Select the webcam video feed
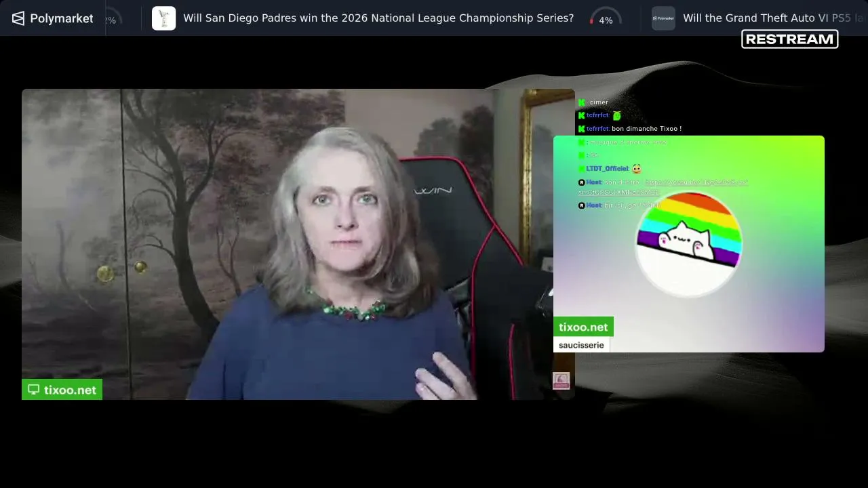 (x=298, y=244)
